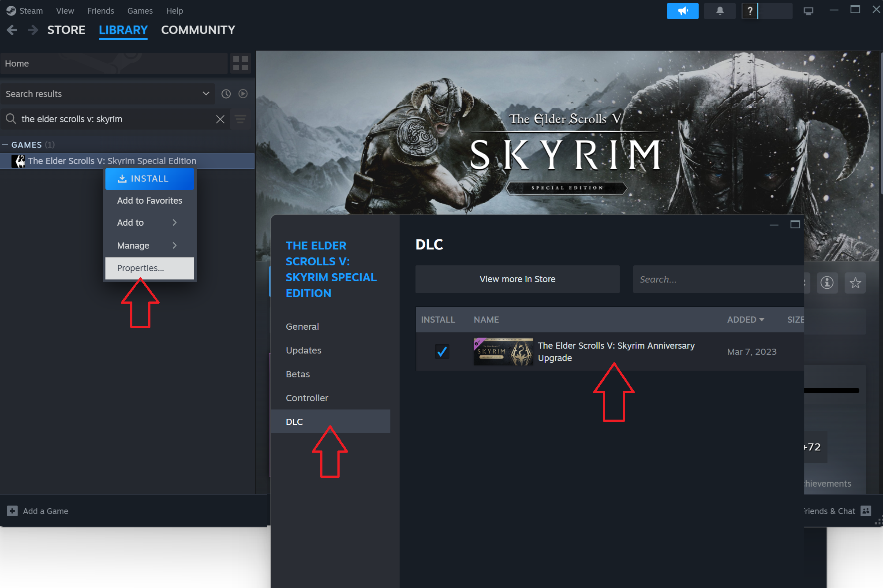Click the recent activity clock icon
This screenshot has height=588, width=883.
coord(227,94)
